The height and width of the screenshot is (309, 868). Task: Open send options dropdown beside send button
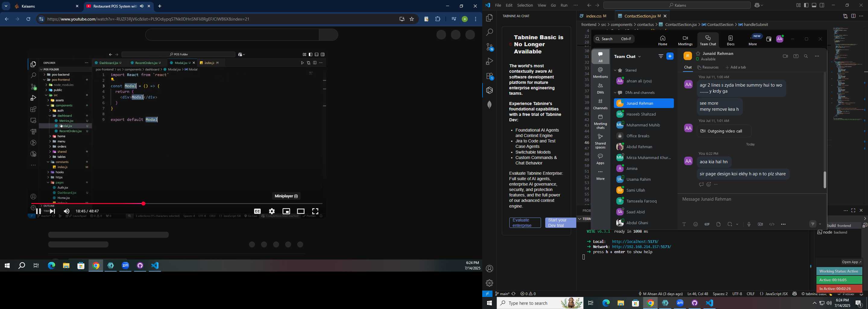point(820,224)
